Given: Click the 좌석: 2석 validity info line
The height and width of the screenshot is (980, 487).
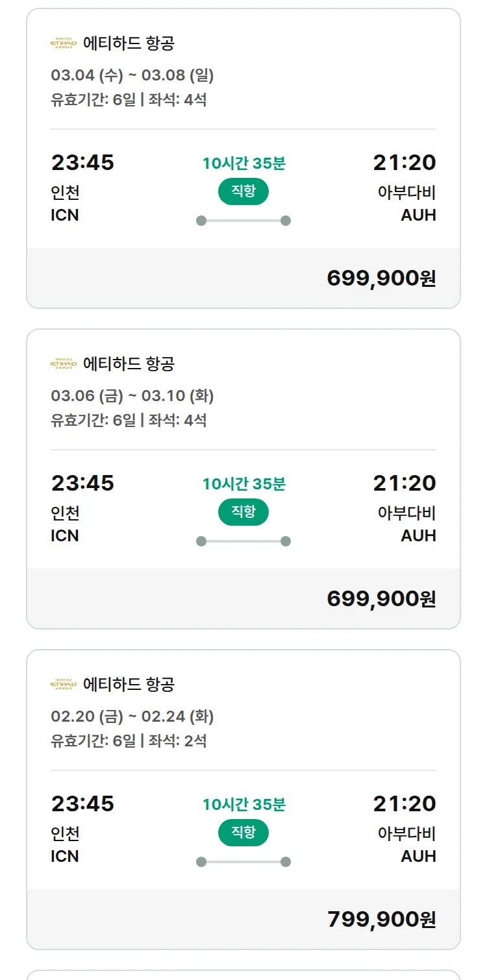Looking at the screenshot, I should tap(129, 741).
